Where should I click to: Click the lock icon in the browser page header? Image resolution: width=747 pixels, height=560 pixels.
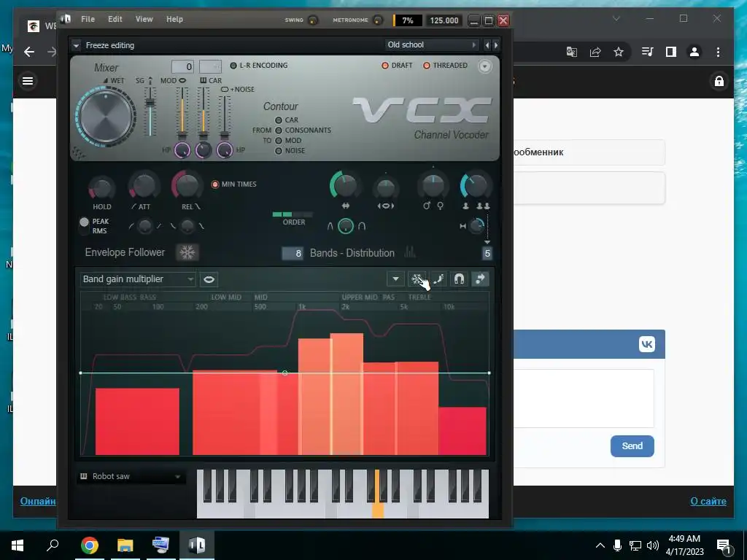point(719,81)
